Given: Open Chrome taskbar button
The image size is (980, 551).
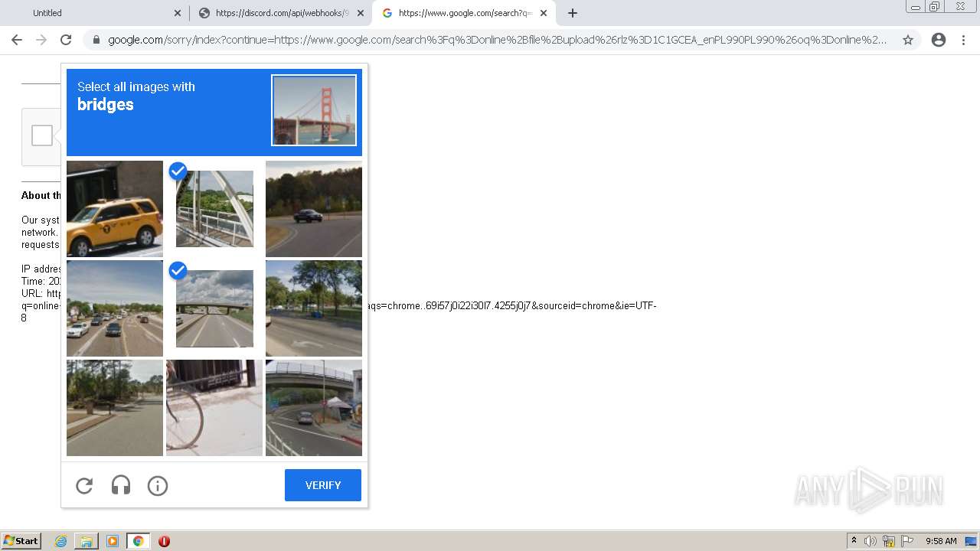Looking at the screenshot, I should tap(139, 541).
